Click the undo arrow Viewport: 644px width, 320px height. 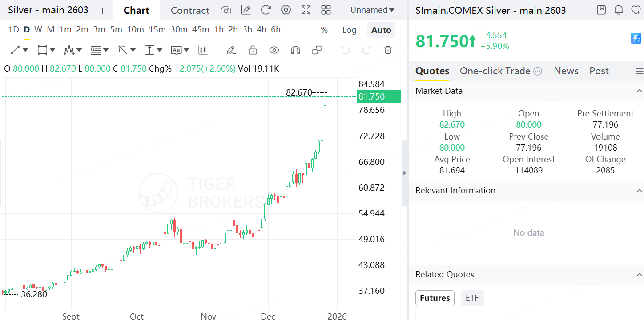point(345,50)
